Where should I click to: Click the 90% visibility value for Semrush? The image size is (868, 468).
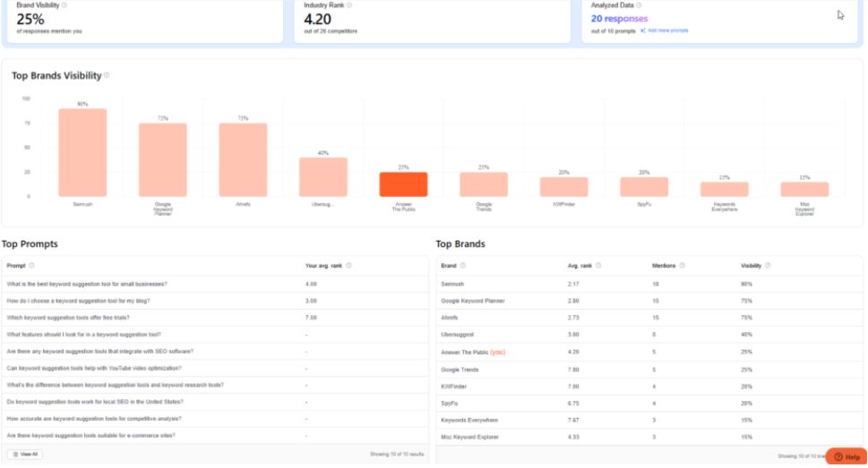tap(747, 284)
